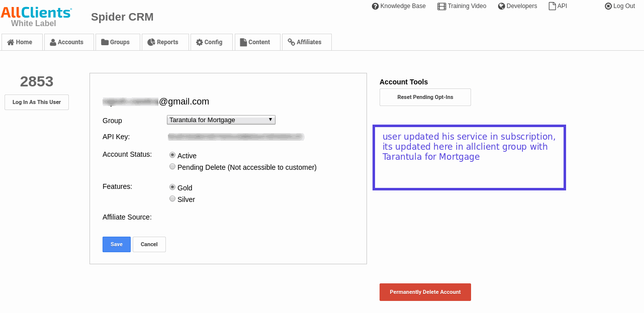Click the Reports pie chart icon
The height and width of the screenshot is (313, 644).
(151, 42)
